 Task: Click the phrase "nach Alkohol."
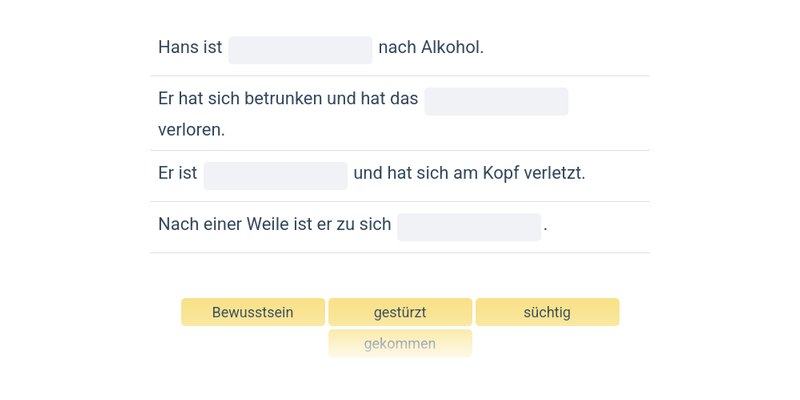pyautogui.click(x=431, y=48)
